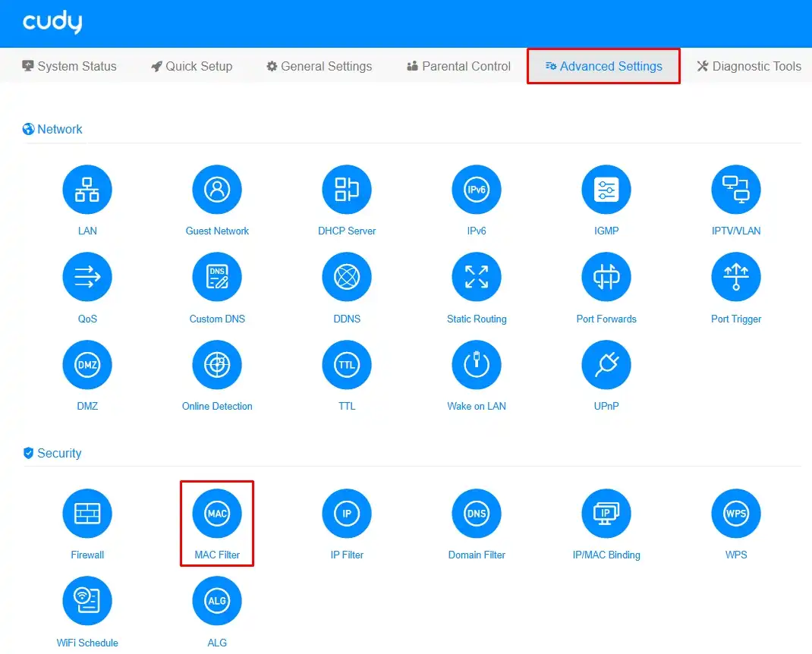812x654 pixels.
Task: Switch to the System Status tab
Action: point(69,66)
